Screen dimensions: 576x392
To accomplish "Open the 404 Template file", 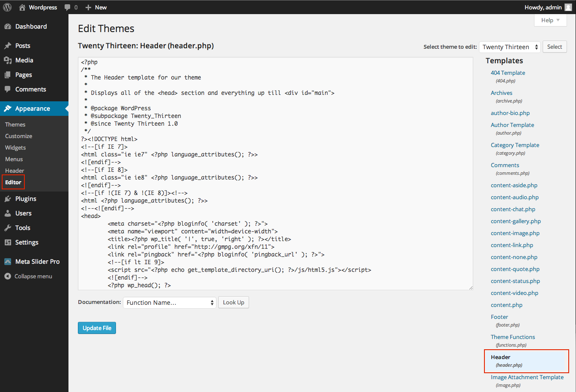I will [x=508, y=73].
